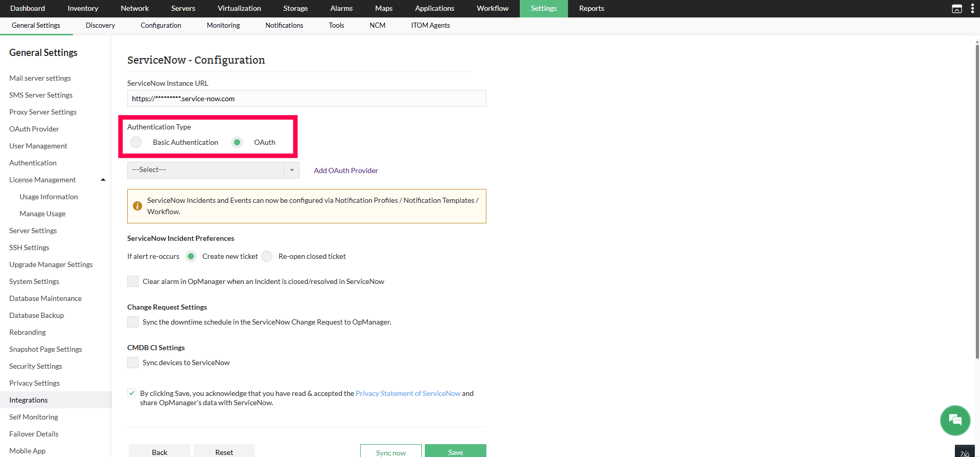Click the info icon in notification banner
The height and width of the screenshot is (457, 980).
click(x=138, y=206)
